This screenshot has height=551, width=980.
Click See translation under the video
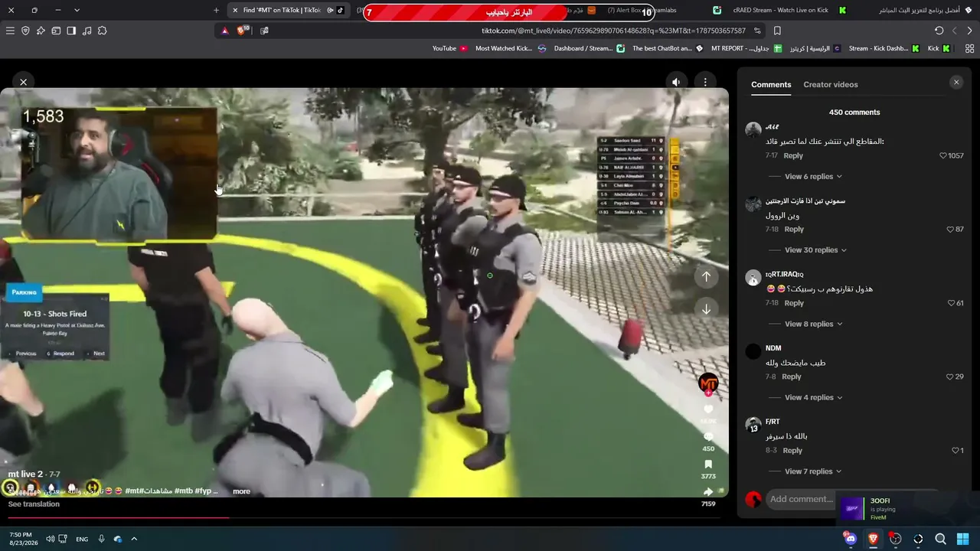point(34,504)
